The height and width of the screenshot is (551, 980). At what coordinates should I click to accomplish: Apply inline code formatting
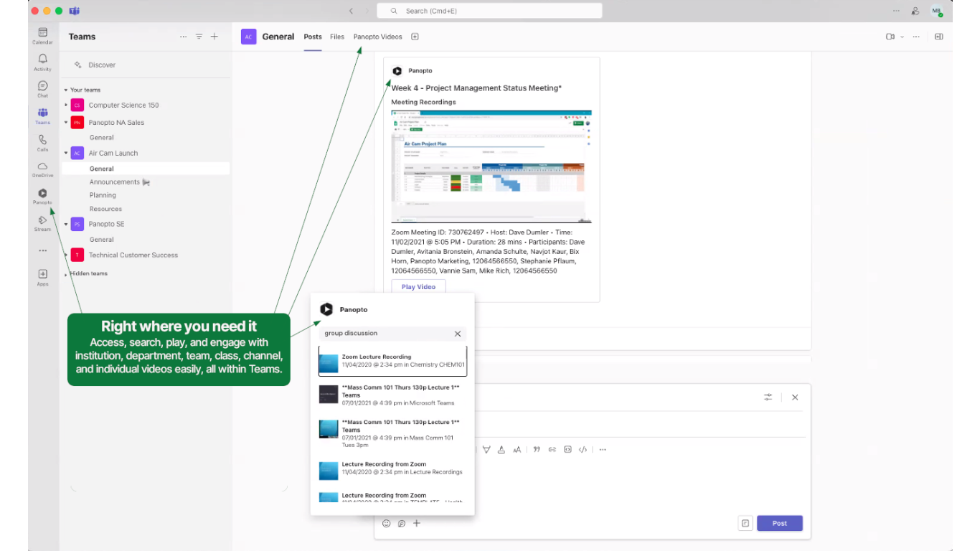(583, 450)
